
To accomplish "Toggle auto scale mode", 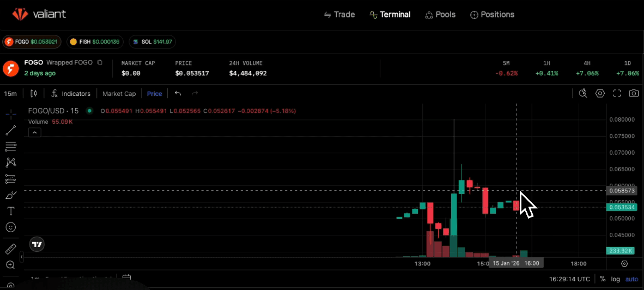I will coord(631,279).
